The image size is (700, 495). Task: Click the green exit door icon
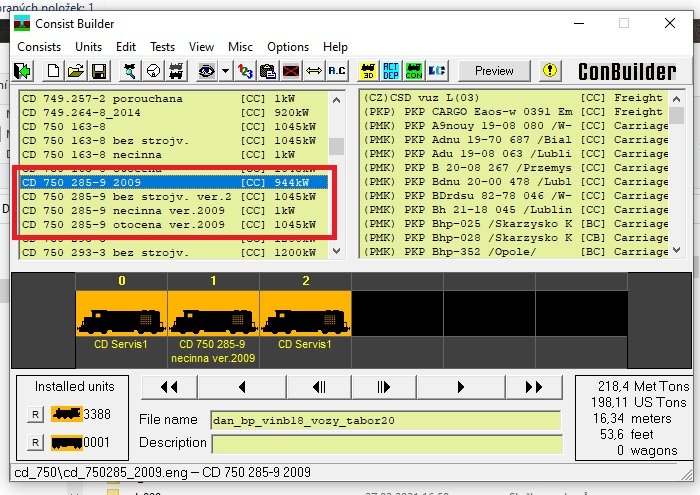(22, 71)
